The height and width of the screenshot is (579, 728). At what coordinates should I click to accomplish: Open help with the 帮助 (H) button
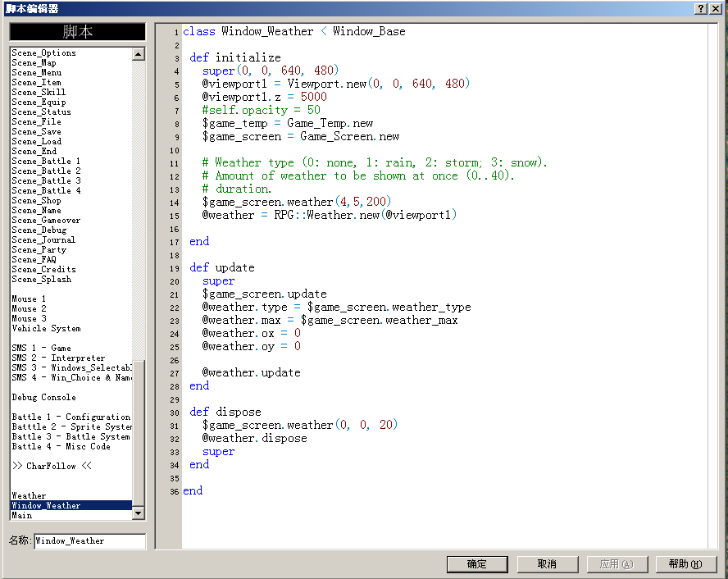[685, 564]
